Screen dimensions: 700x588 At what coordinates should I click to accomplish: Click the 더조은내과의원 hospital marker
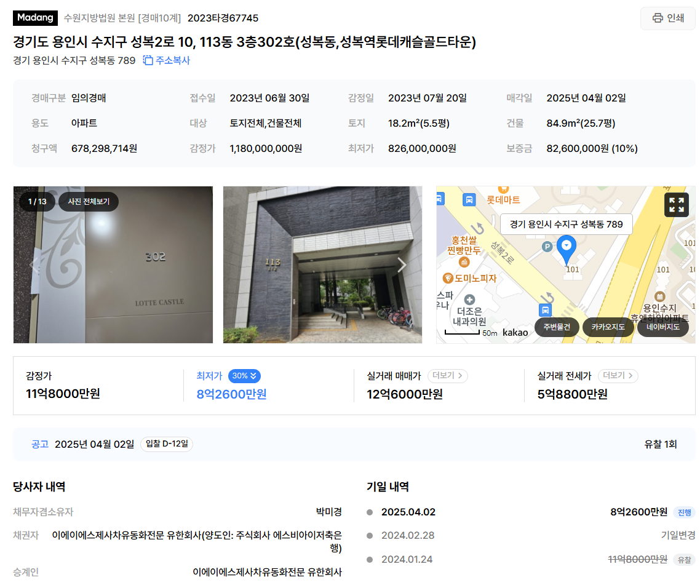coord(469,311)
